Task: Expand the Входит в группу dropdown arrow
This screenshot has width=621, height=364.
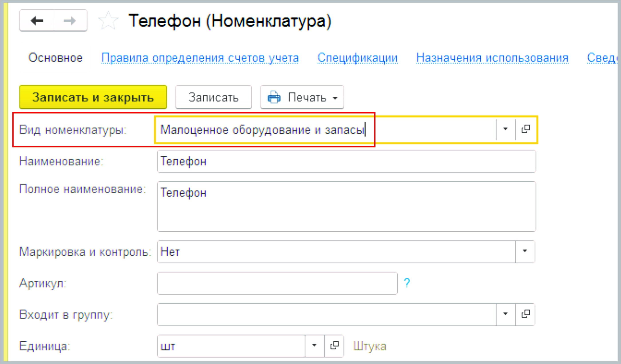Action: tap(505, 315)
